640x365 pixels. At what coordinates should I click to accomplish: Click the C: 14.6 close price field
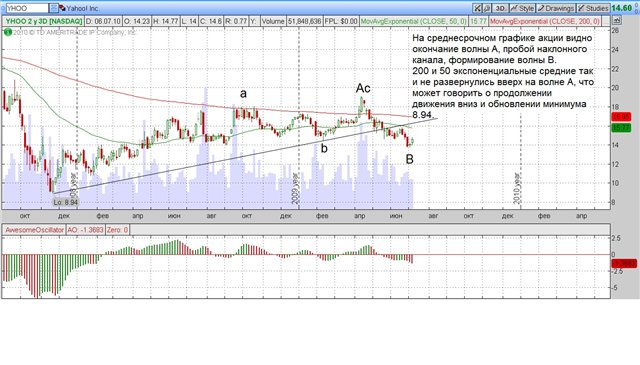pos(211,21)
